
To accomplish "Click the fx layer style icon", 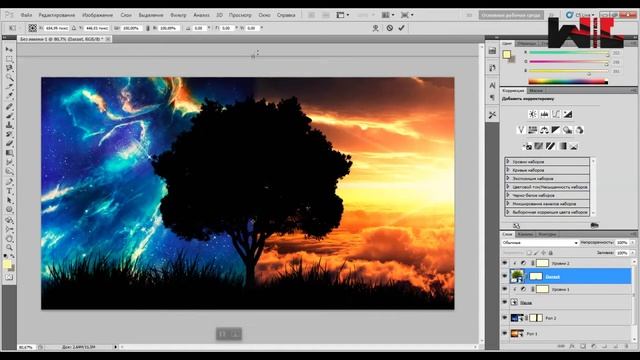I will 572,346.
